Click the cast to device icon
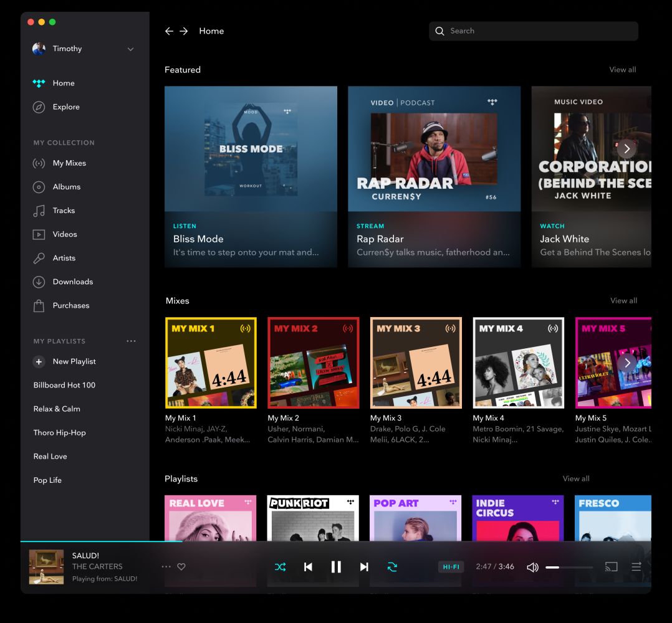 [611, 567]
